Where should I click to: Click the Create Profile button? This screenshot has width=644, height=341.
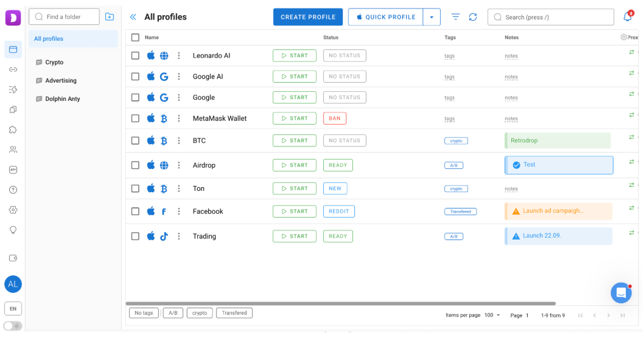tap(308, 17)
